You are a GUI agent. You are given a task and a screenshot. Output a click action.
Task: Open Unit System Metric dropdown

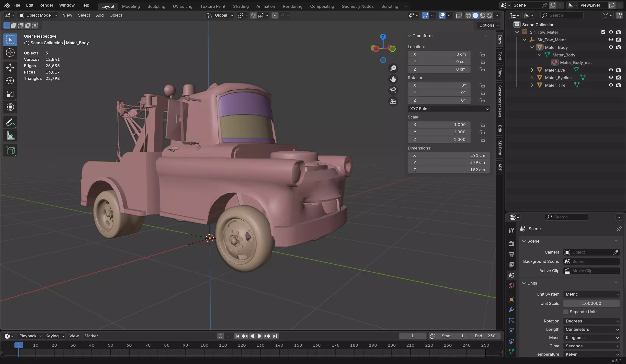tap(591, 294)
